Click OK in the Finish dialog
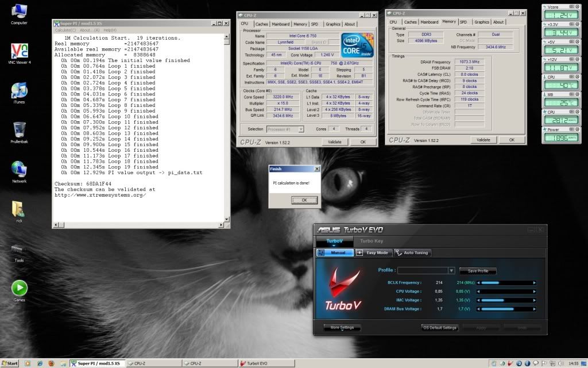Viewport: 588px width, 368px height. point(304,200)
